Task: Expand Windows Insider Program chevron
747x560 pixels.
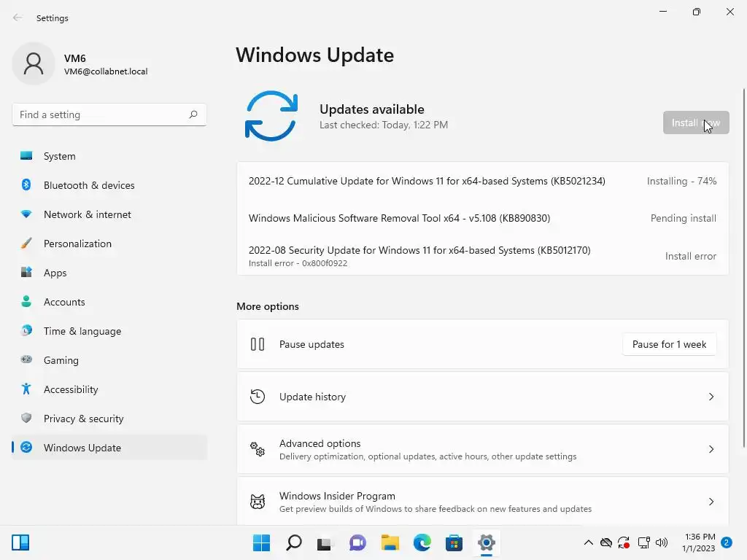Action: point(711,502)
